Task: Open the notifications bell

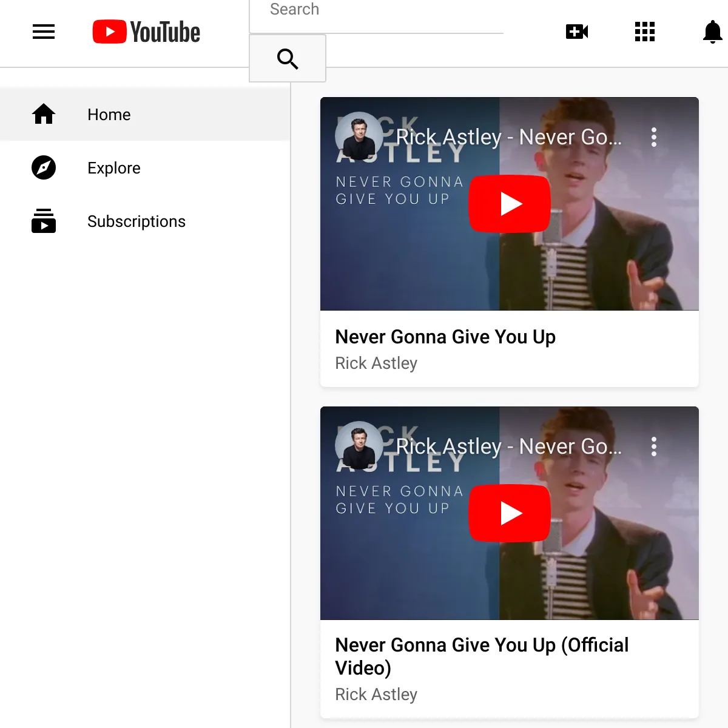Action: coord(713,32)
